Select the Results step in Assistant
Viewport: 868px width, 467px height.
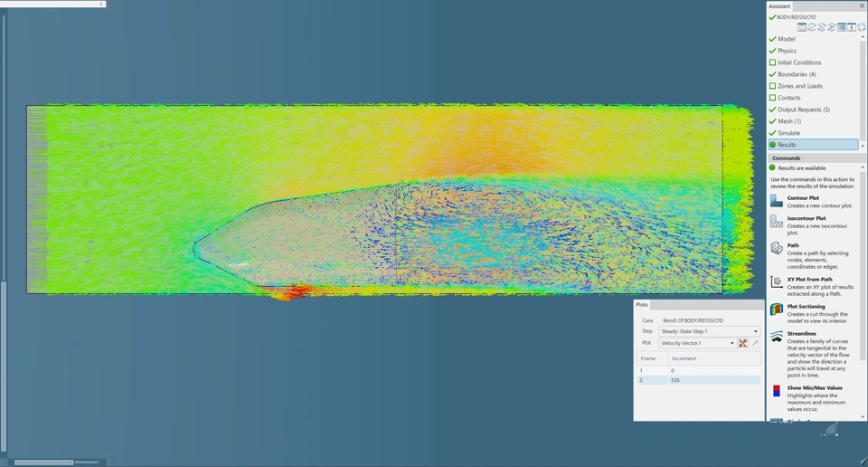point(813,145)
